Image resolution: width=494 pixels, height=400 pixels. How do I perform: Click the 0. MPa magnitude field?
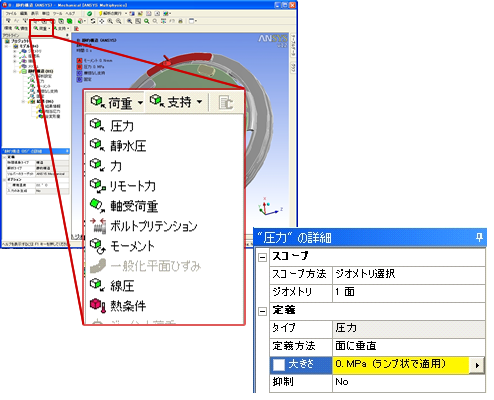point(401,365)
